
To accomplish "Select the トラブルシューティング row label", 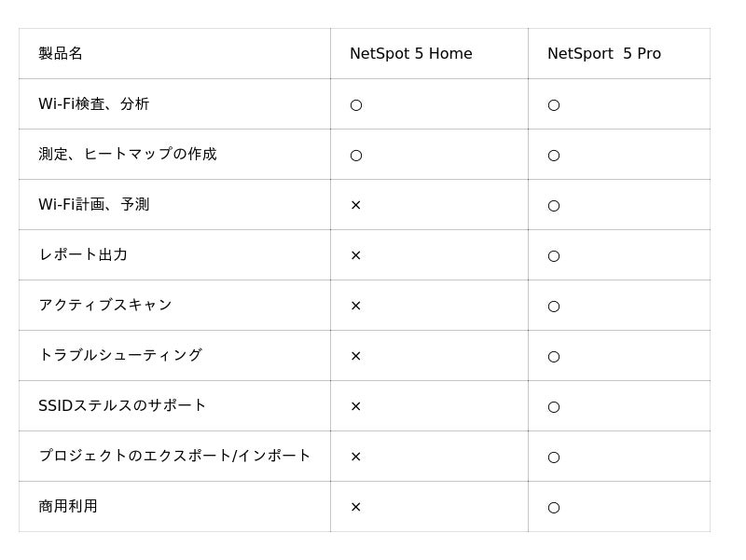I will [x=120, y=356].
